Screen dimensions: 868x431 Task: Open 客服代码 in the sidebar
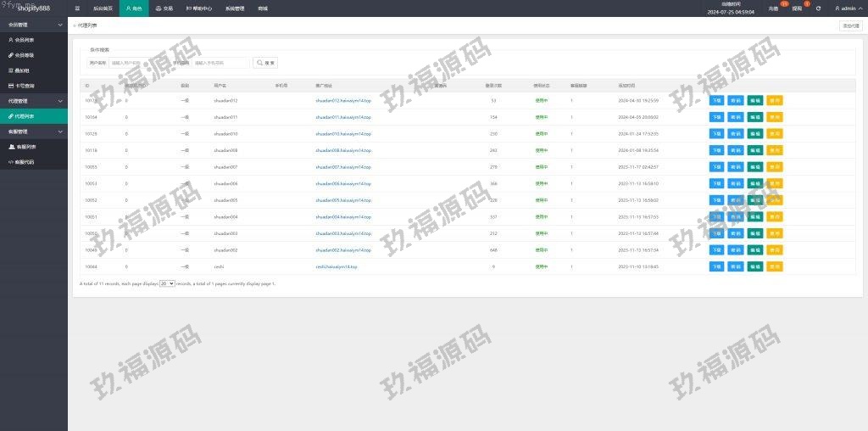(x=25, y=161)
